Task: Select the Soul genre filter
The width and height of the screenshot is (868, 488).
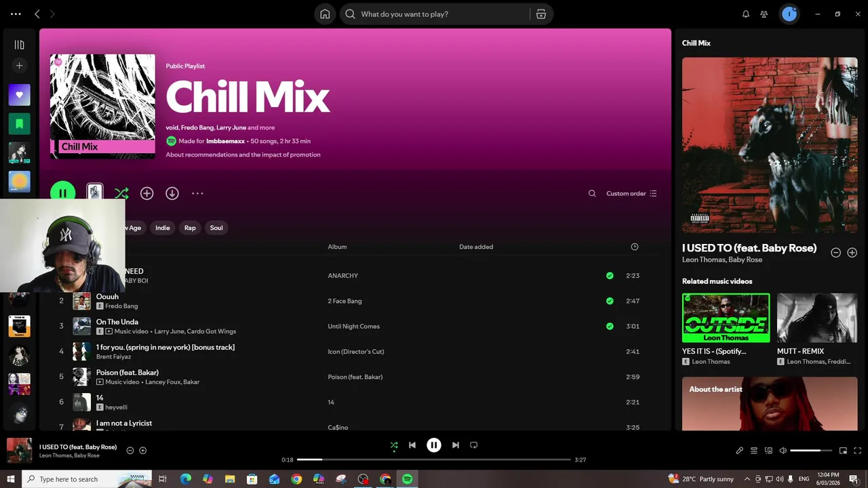Action: [x=216, y=228]
